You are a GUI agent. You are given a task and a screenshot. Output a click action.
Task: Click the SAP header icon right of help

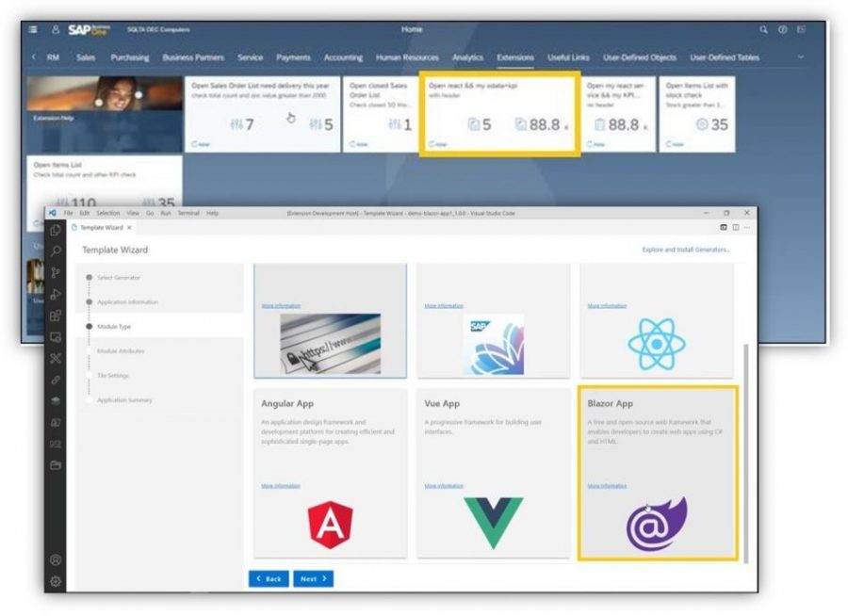(802, 30)
